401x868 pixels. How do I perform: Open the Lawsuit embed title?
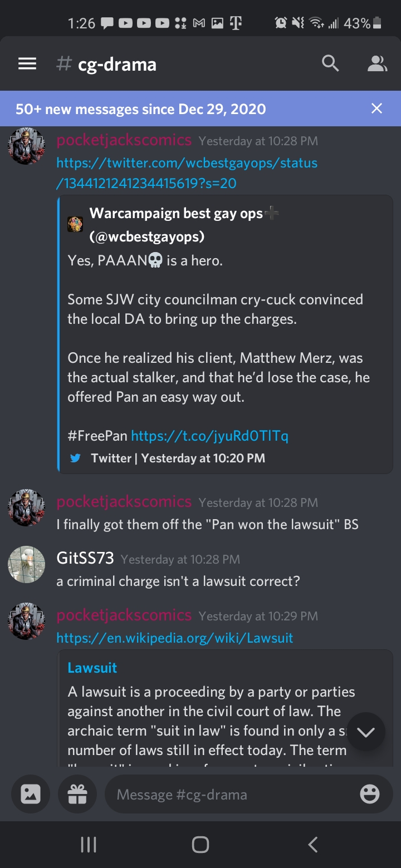pos(92,668)
